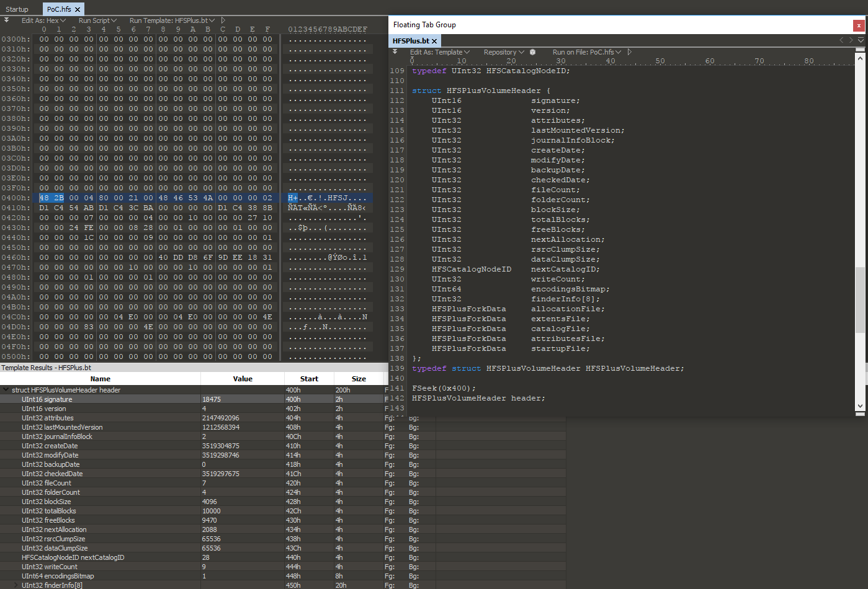The height and width of the screenshot is (589, 868).
Task: Click the Repository cube icon
Action: click(532, 52)
